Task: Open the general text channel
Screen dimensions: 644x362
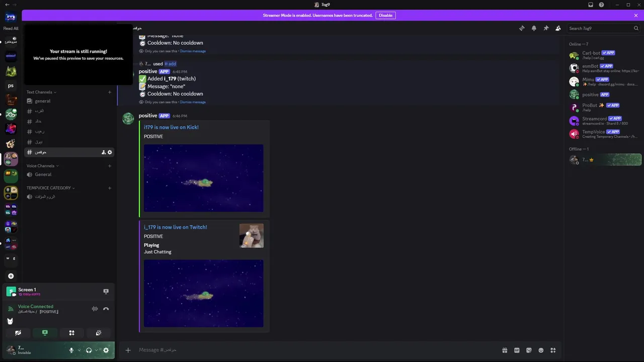Action: tap(70, 101)
